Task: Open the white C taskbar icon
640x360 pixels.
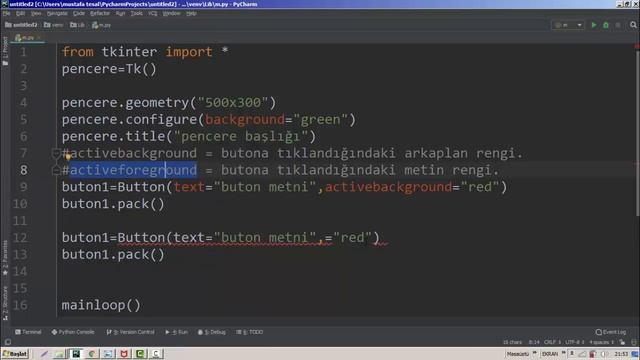Action: (x=156, y=353)
